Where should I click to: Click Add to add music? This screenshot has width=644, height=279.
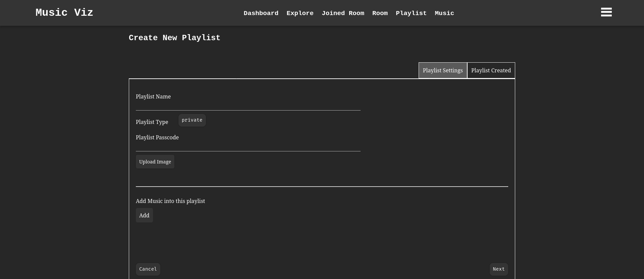(x=144, y=215)
